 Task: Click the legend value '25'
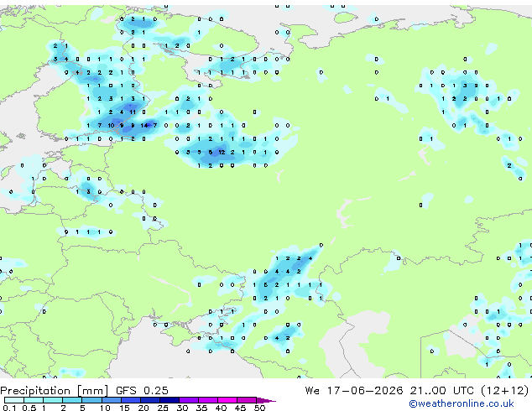163,408
